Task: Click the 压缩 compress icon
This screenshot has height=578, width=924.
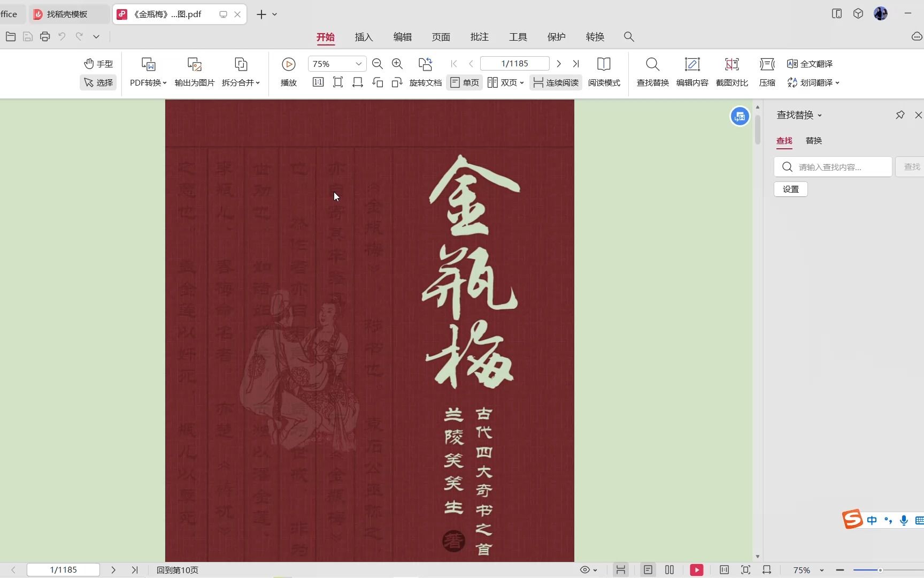Action: pyautogui.click(x=767, y=65)
